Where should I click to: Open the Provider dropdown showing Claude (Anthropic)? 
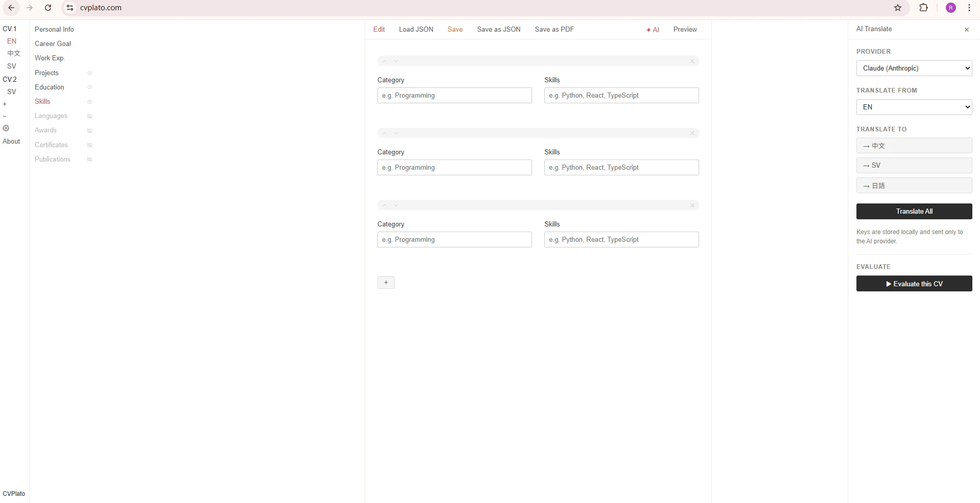[x=914, y=68]
